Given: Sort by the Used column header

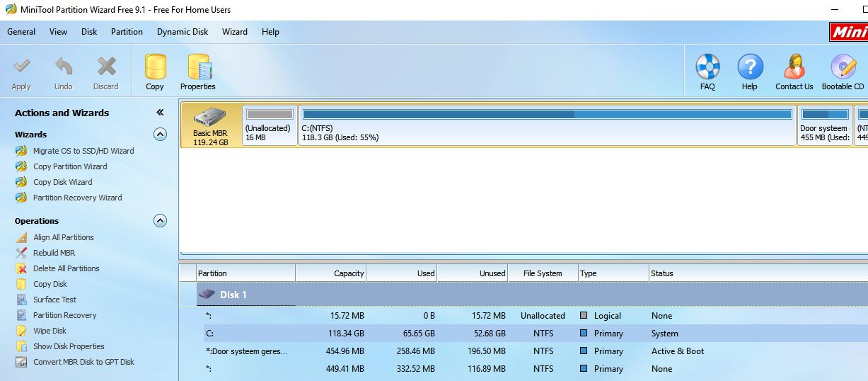Looking at the screenshot, I should tap(402, 273).
